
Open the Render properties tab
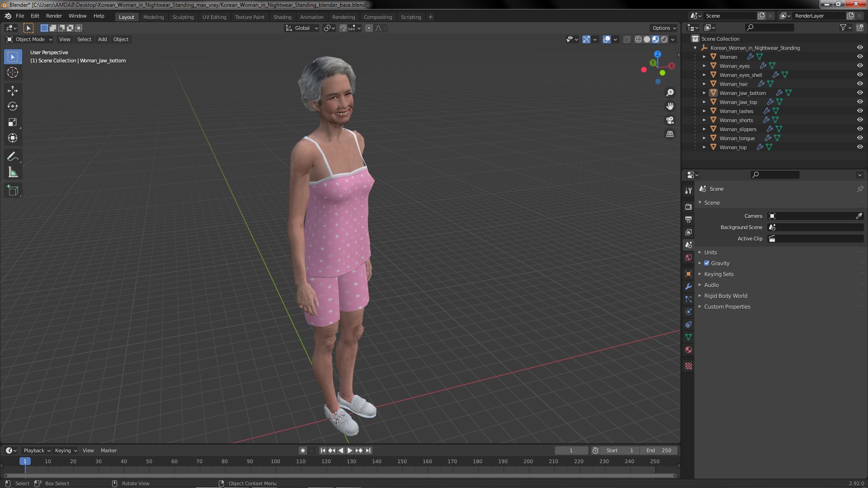point(689,206)
